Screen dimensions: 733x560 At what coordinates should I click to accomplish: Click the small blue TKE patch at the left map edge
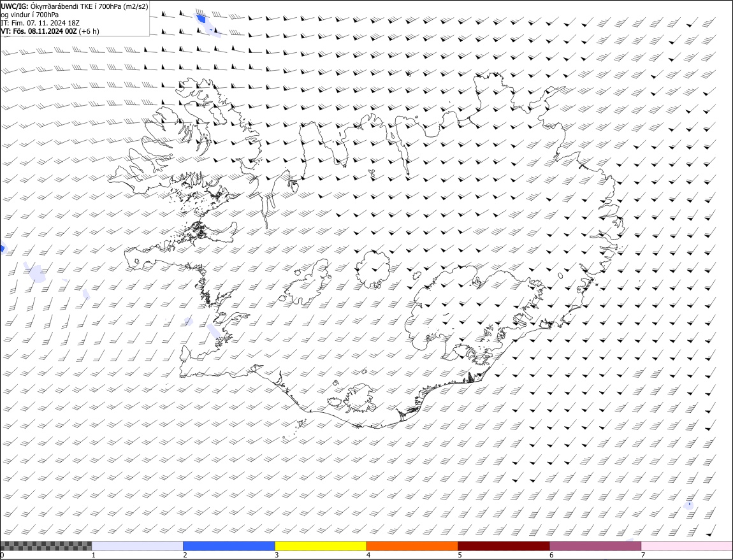(x=2, y=248)
